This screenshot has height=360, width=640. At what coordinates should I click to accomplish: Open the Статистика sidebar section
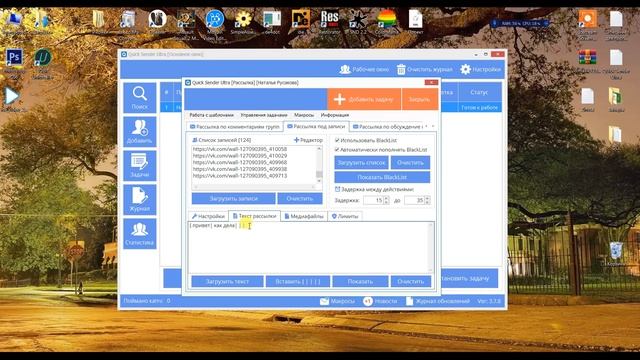click(x=140, y=233)
